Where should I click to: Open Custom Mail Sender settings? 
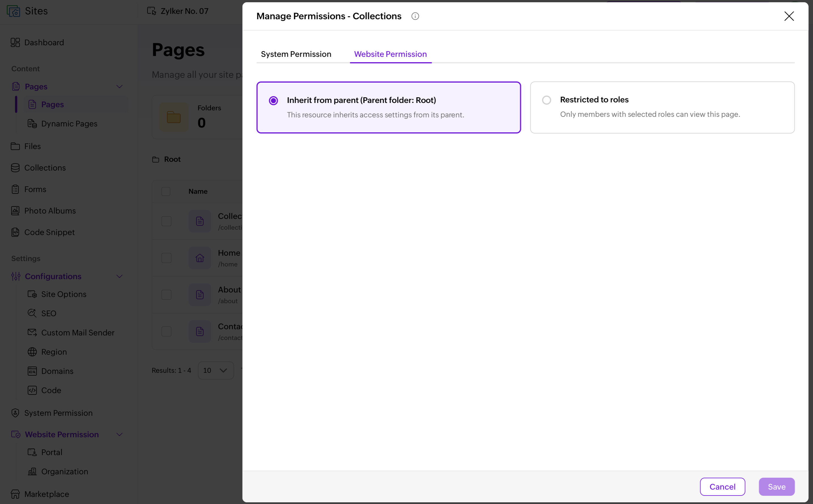71,332
